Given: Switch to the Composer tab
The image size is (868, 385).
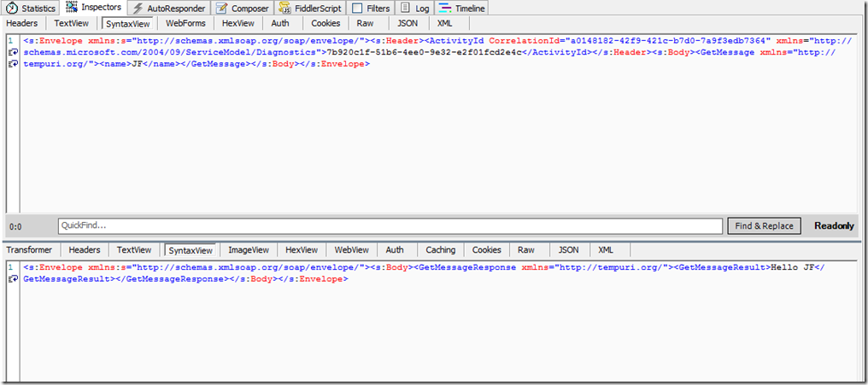Looking at the screenshot, I should pos(243,9).
